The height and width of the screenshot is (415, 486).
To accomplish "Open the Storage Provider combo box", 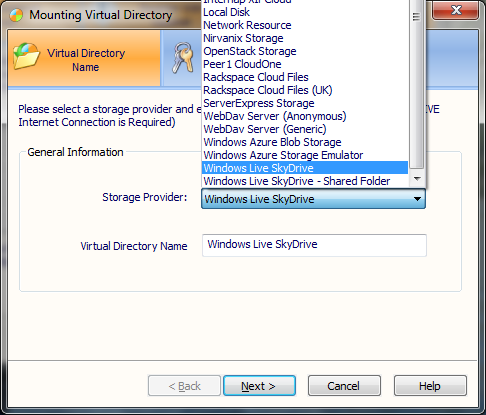I will click(313, 199).
